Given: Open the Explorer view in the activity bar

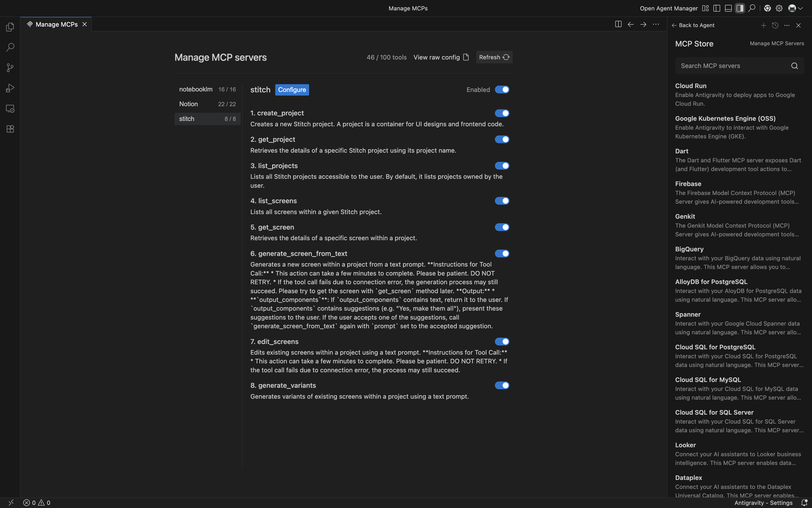Looking at the screenshot, I should click(10, 27).
